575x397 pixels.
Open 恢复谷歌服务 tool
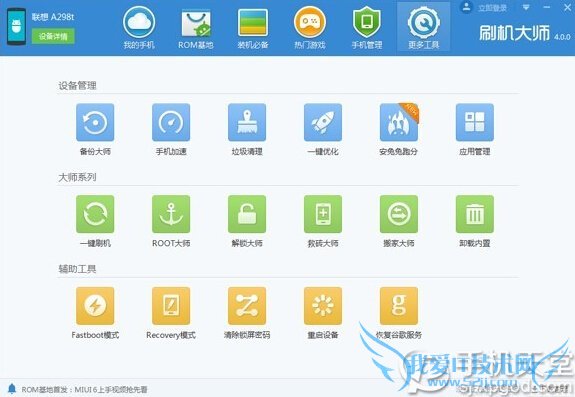click(x=399, y=306)
